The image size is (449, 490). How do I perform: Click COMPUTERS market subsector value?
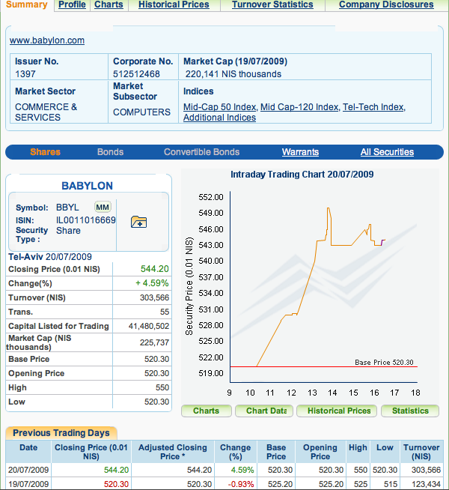[x=142, y=112]
